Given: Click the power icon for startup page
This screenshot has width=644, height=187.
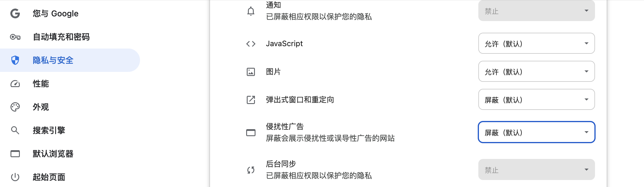Looking at the screenshot, I should click(15, 177).
